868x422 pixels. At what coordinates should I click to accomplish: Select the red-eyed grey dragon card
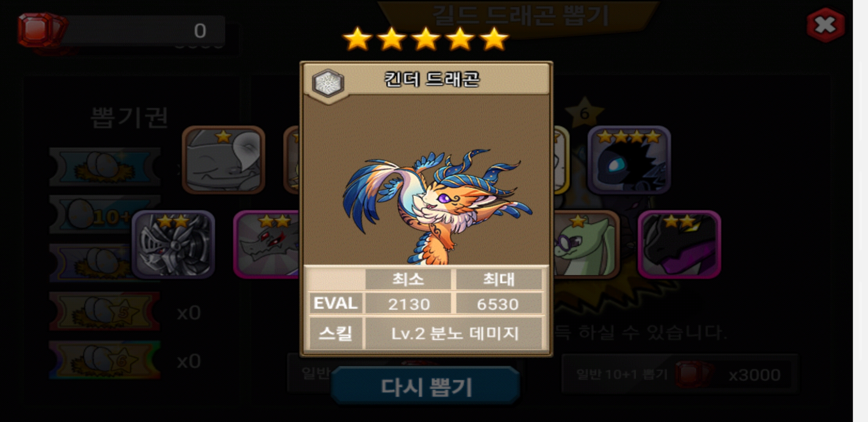[267, 244]
